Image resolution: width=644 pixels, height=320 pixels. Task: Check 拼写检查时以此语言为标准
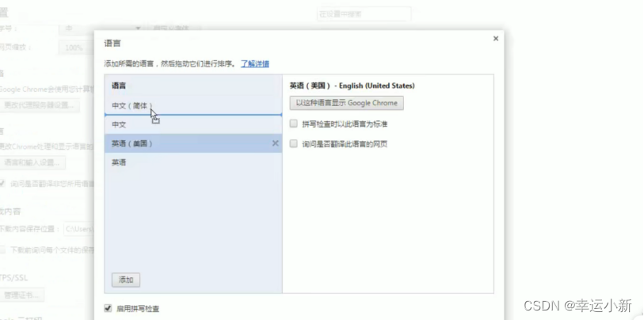coord(293,124)
